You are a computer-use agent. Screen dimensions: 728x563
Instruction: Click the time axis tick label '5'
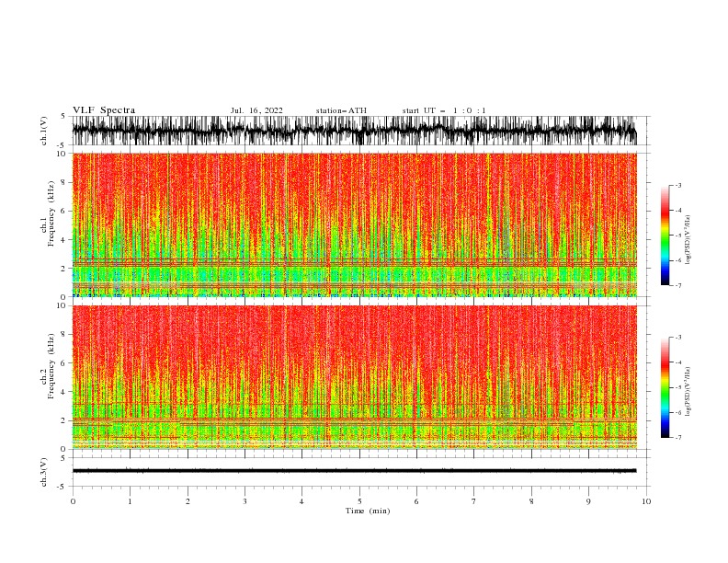click(x=359, y=501)
